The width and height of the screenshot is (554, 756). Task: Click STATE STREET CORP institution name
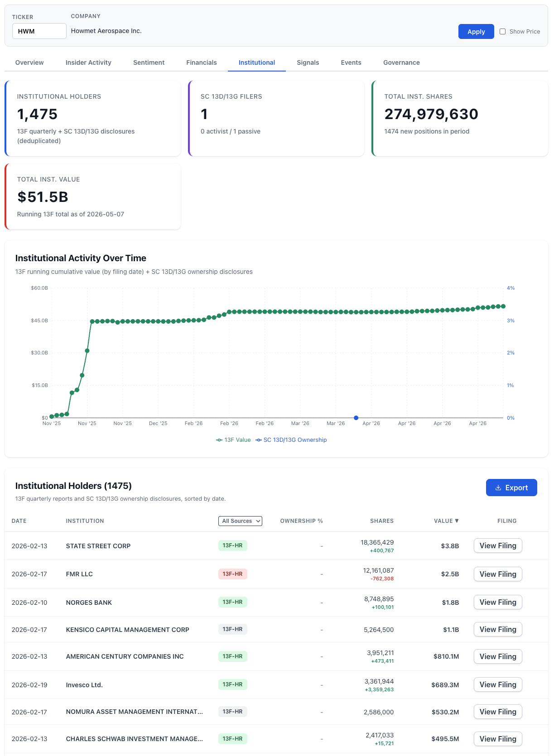coord(98,546)
